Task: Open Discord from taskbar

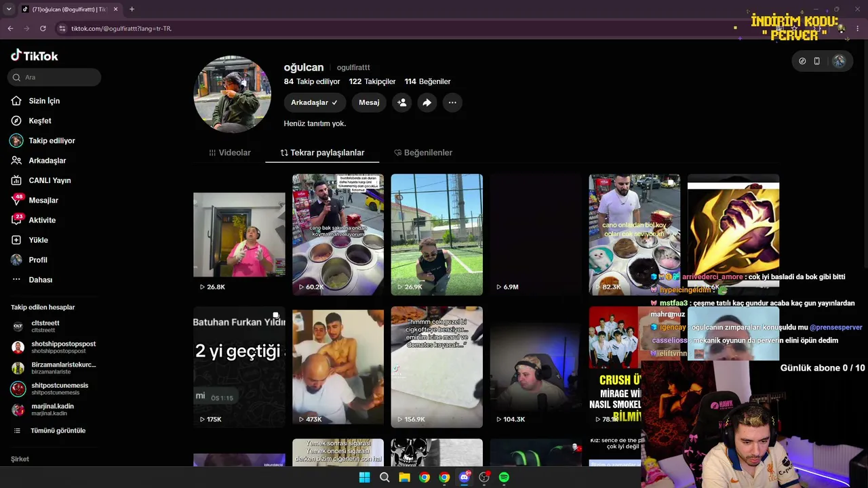Action: pyautogui.click(x=465, y=477)
